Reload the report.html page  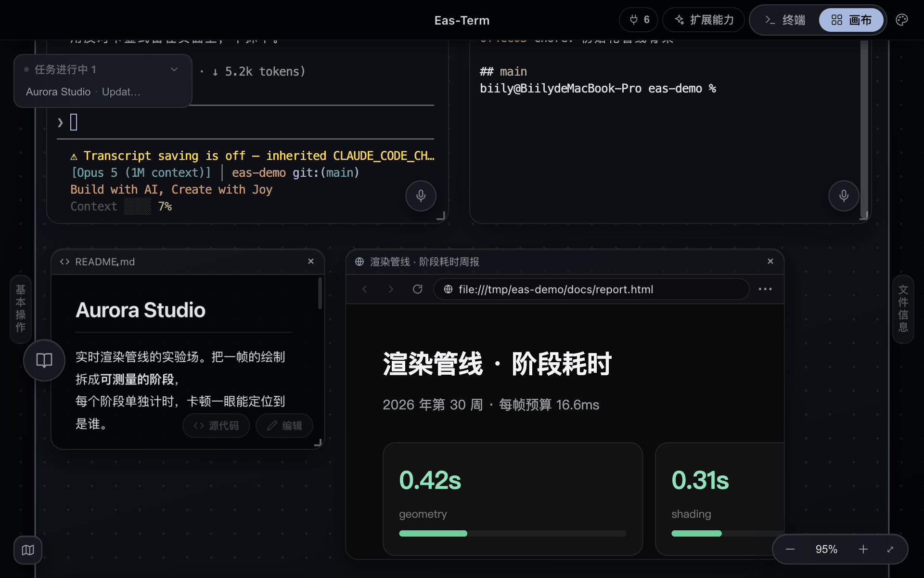(418, 289)
